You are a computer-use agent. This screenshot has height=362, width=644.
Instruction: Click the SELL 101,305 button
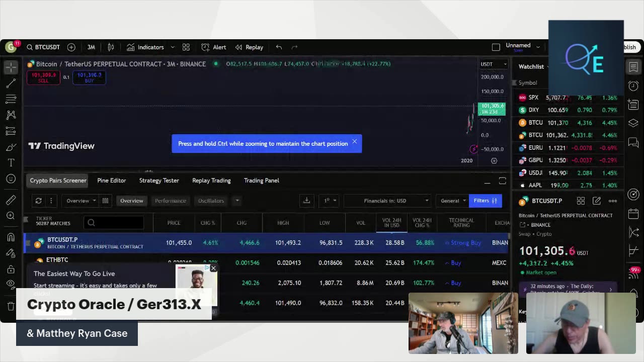(43, 77)
